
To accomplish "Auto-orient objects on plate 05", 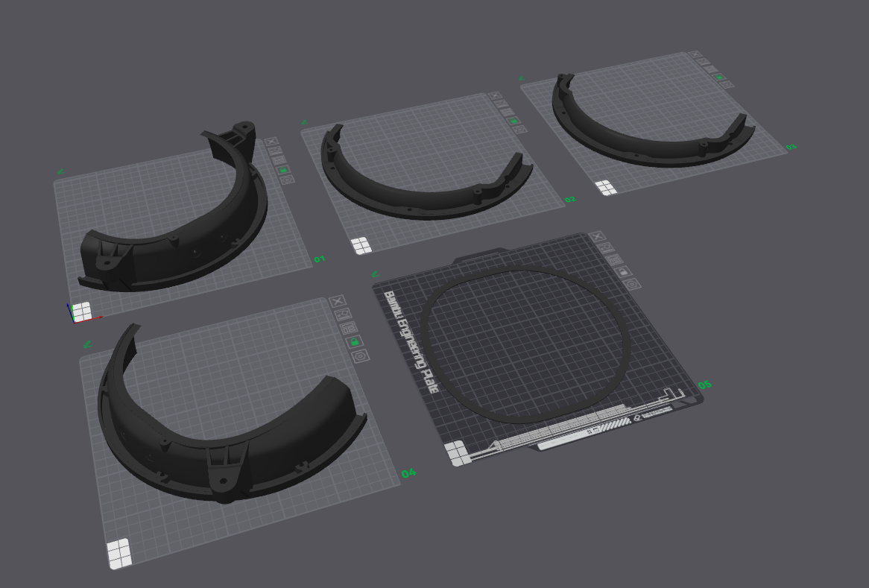I will [x=606, y=248].
